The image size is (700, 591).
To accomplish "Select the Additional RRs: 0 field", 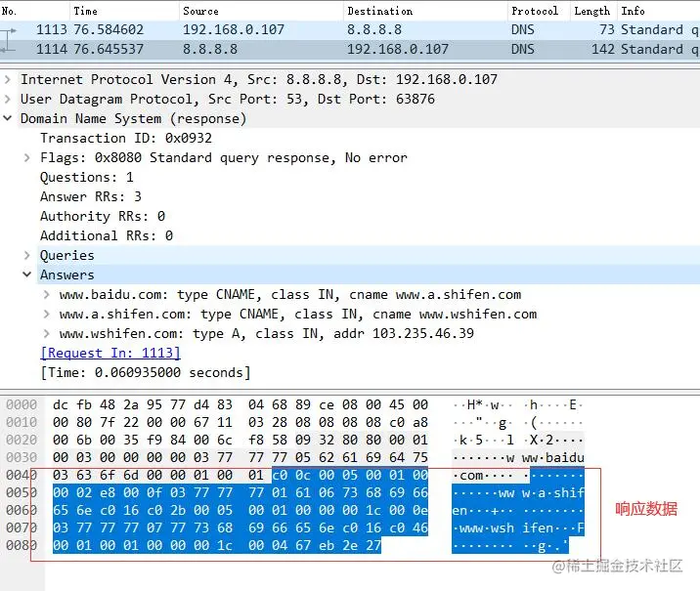I will pos(107,236).
